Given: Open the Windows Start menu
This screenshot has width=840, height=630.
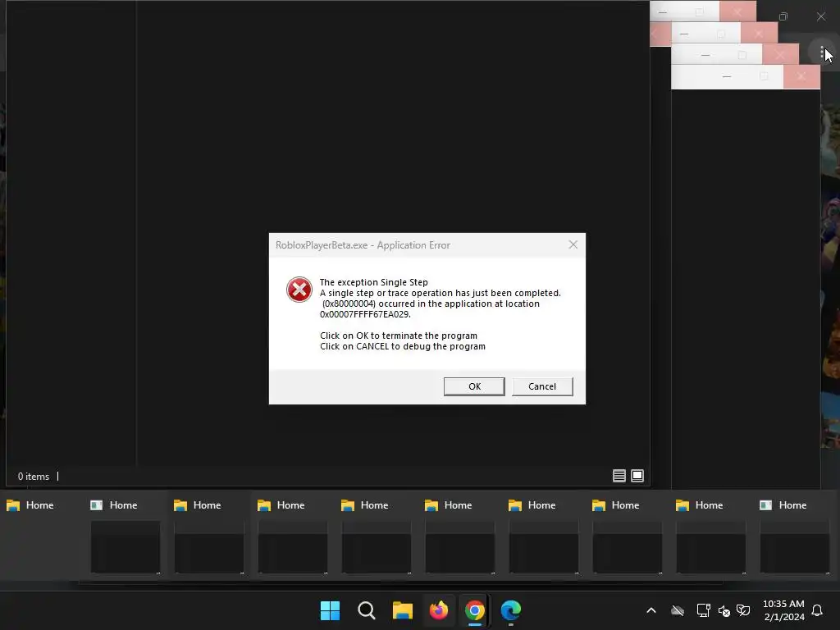Looking at the screenshot, I should pyautogui.click(x=330, y=610).
